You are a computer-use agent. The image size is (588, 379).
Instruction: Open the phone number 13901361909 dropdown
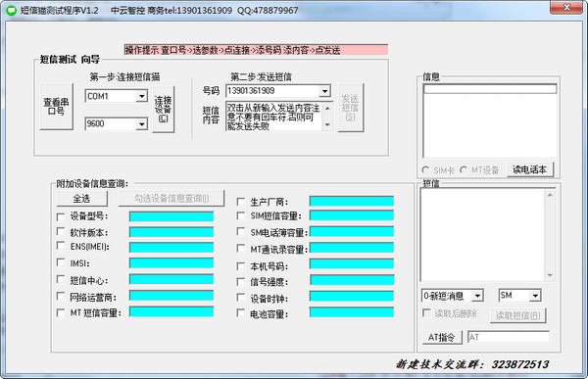pyautogui.click(x=324, y=91)
